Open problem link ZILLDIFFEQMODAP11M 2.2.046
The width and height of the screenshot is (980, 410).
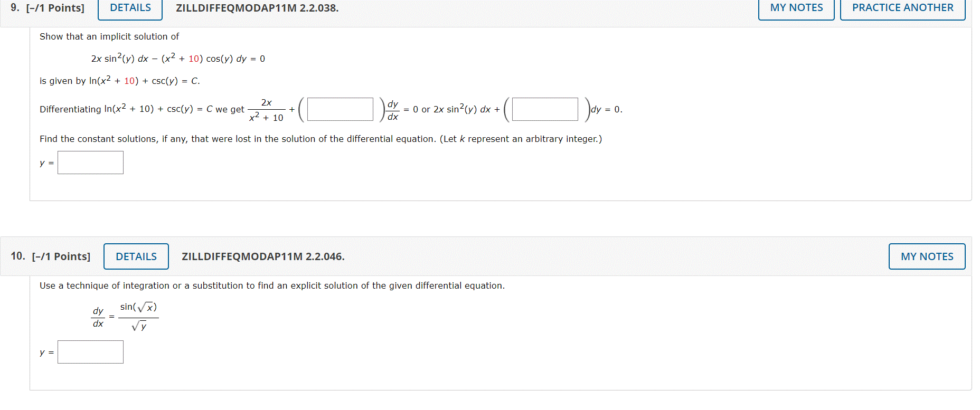tap(262, 256)
